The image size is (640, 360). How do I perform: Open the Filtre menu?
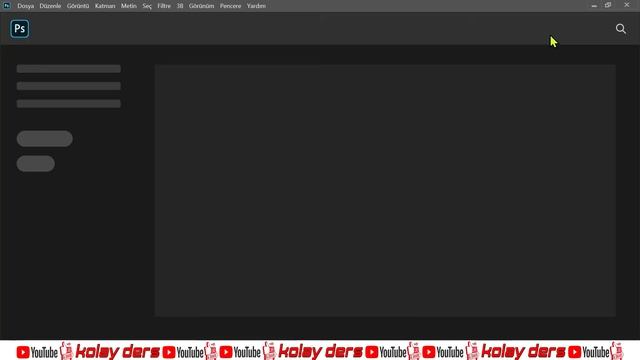click(x=164, y=6)
